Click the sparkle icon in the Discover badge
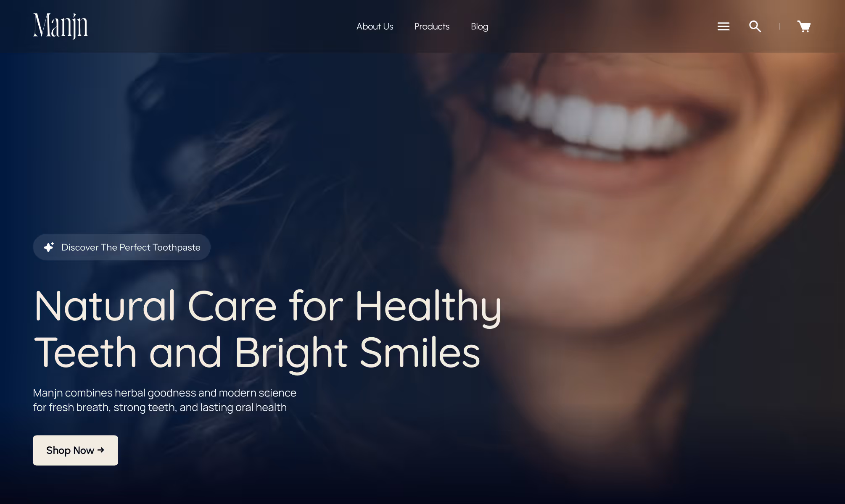Screen dimensions: 845x504 [49, 247]
